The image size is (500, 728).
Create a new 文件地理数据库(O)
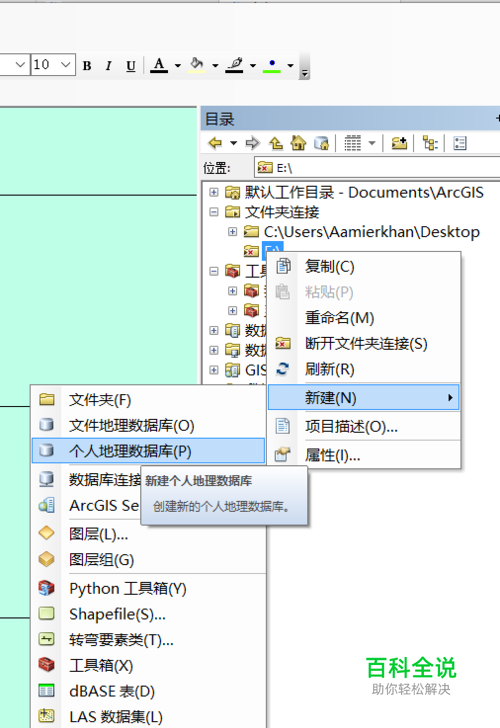pyautogui.click(x=149, y=425)
